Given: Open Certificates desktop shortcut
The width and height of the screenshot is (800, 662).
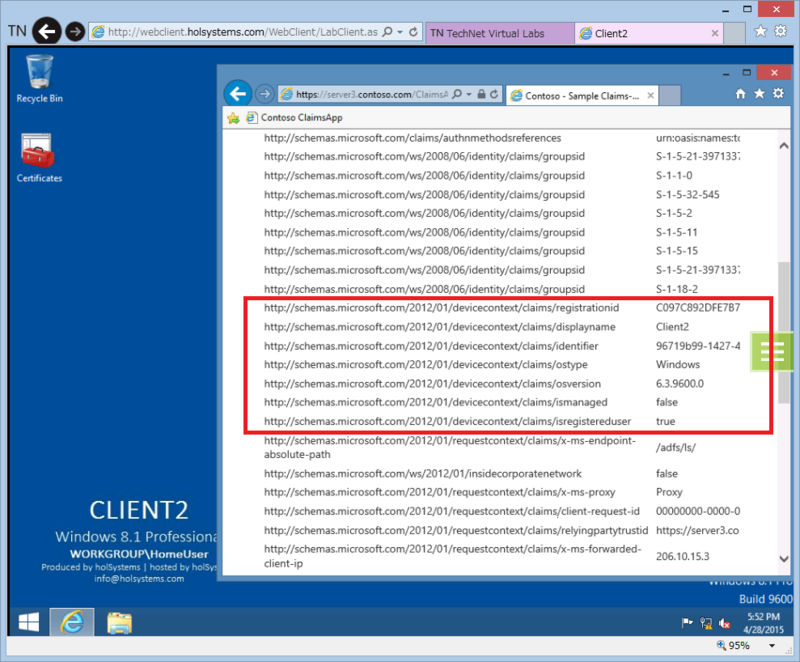Looking at the screenshot, I should click(39, 158).
